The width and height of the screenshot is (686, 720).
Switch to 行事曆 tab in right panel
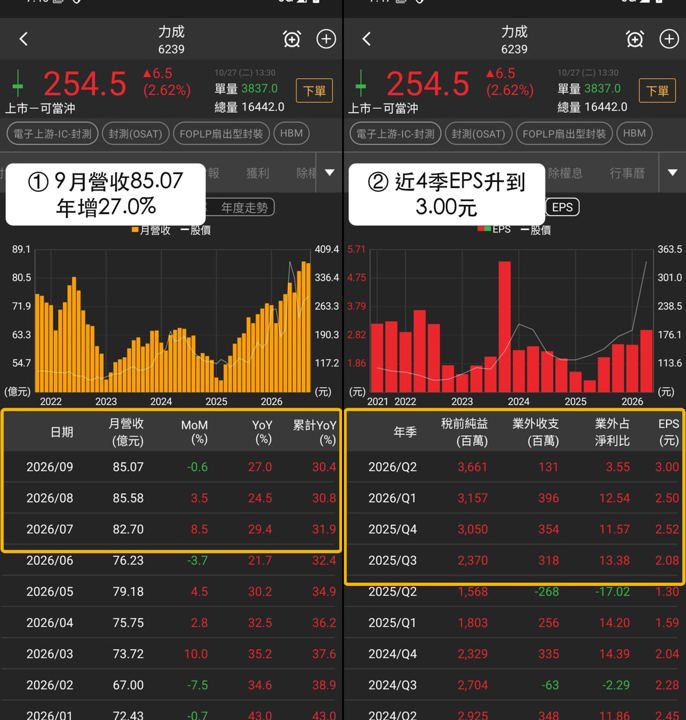(x=627, y=173)
